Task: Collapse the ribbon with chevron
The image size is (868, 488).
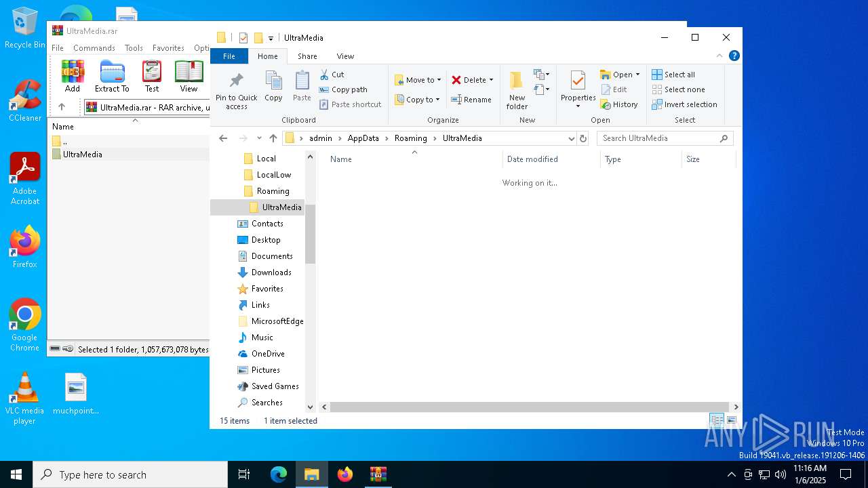Action: [x=719, y=56]
